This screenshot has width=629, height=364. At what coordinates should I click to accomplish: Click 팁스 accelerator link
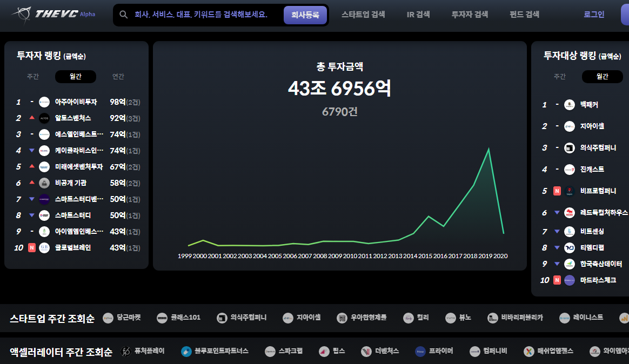(332, 351)
